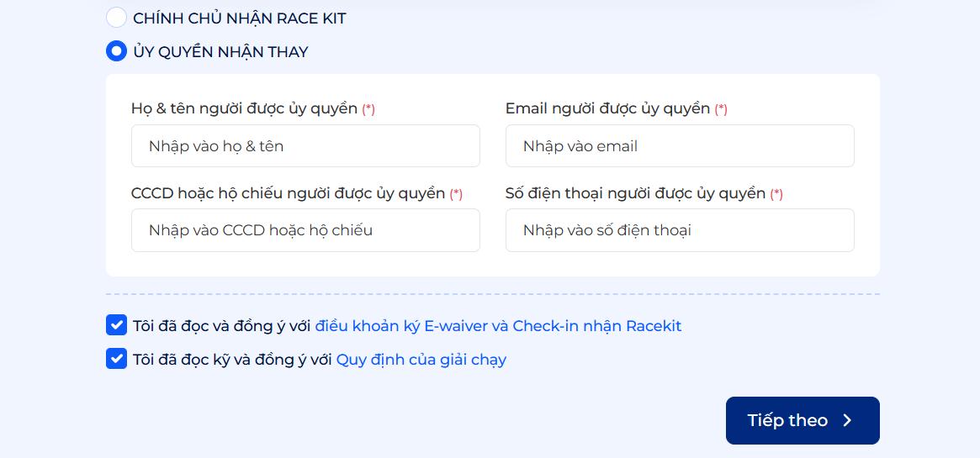Select the CHÍNH CHỦ NHẬN RACE KIT radio button

[x=116, y=18]
